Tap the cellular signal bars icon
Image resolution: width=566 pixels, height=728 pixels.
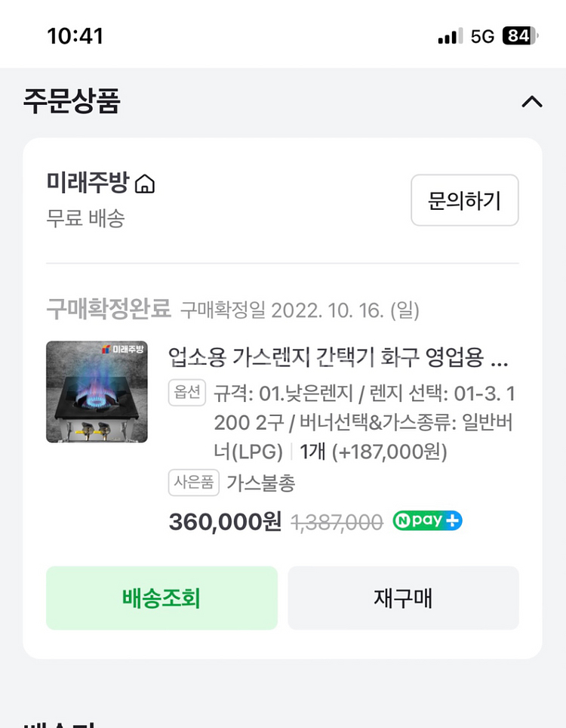[x=450, y=36]
